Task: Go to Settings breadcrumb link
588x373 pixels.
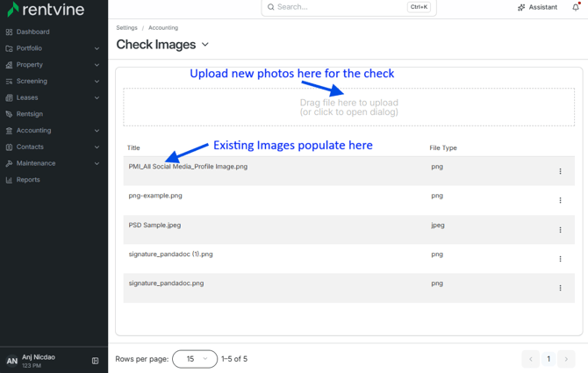Action: 126,28
